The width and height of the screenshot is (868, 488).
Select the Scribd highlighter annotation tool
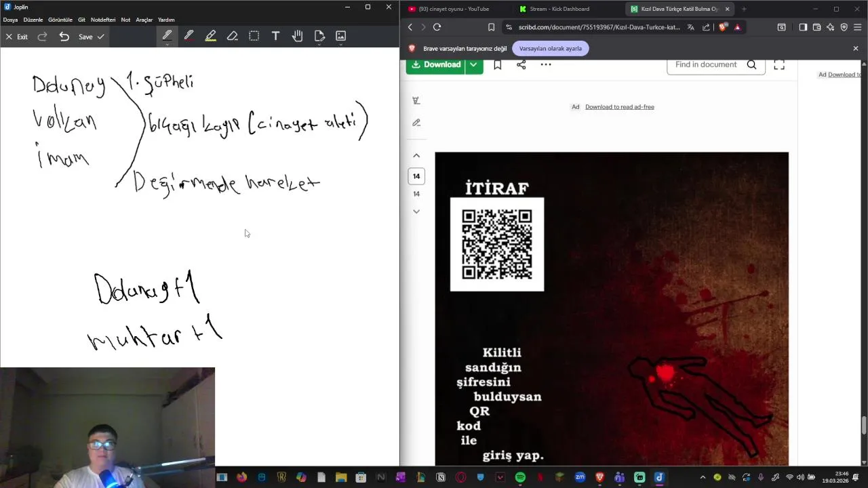416,101
